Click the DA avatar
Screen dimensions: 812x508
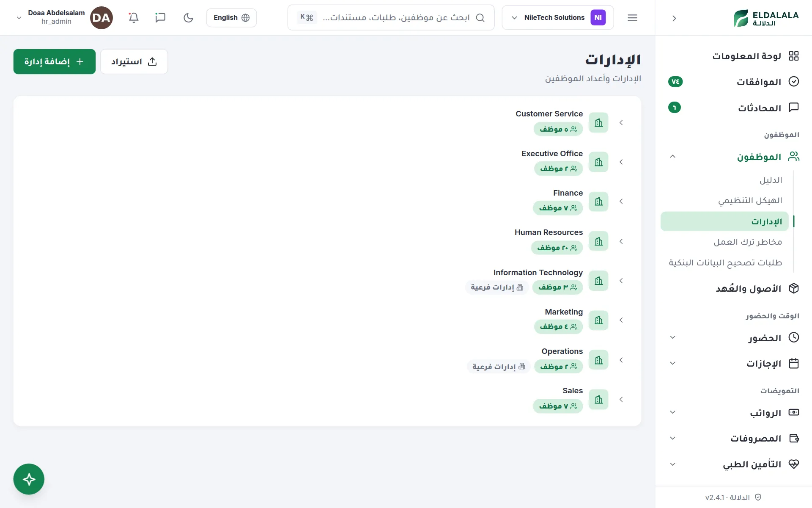(x=101, y=18)
